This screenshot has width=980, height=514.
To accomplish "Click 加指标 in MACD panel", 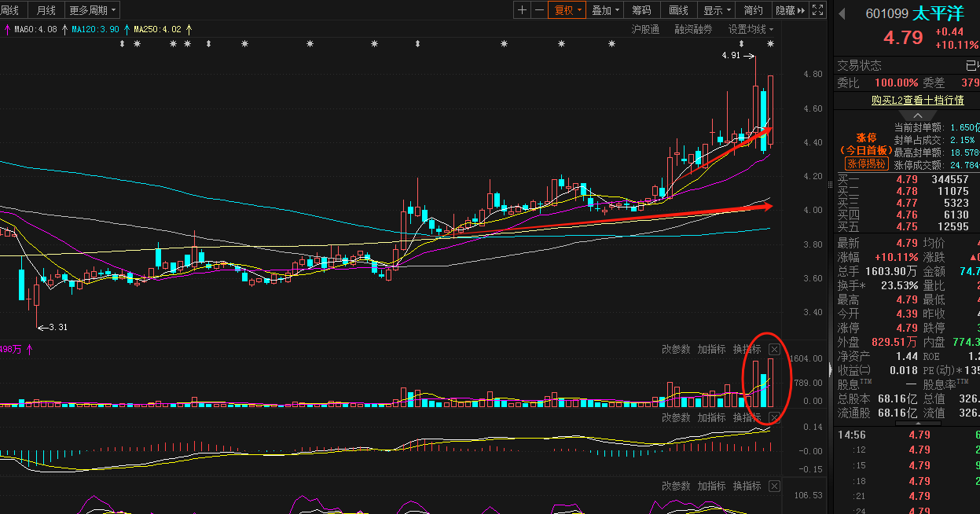I will click(x=711, y=417).
